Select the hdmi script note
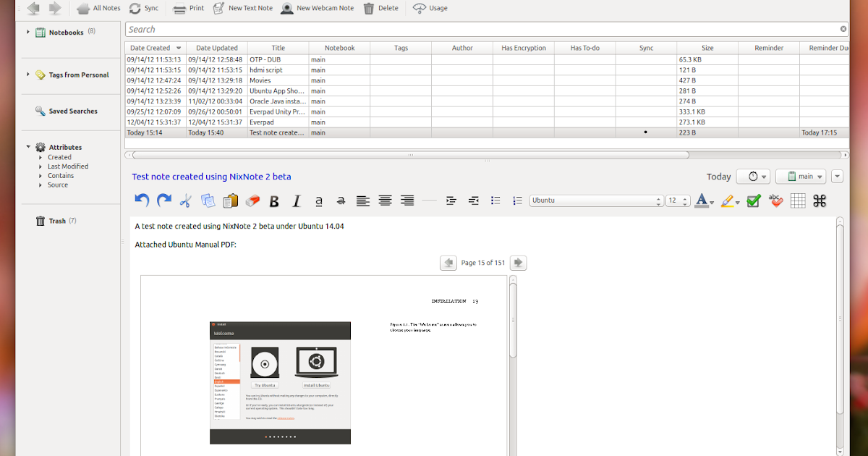 [487, 70]
